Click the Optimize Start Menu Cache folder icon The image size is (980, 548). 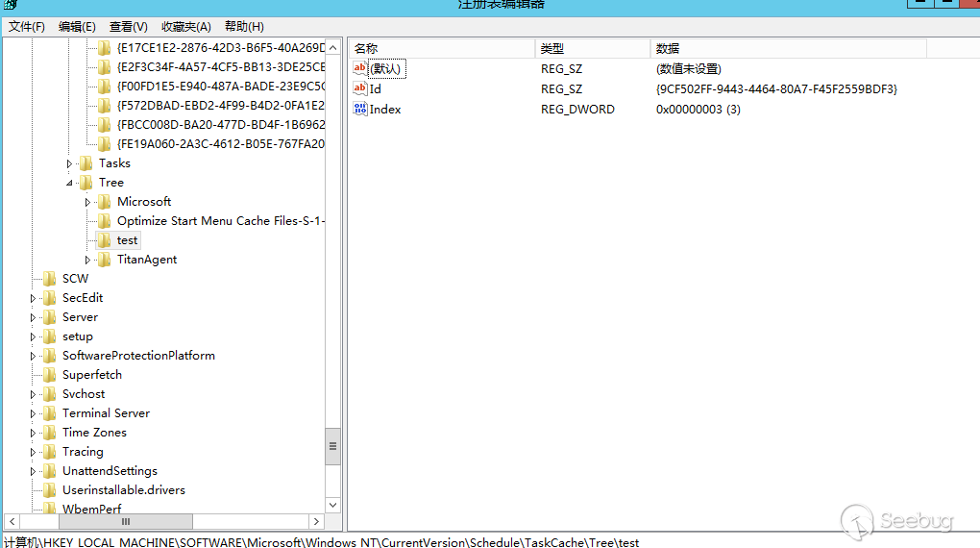(105, 221)
